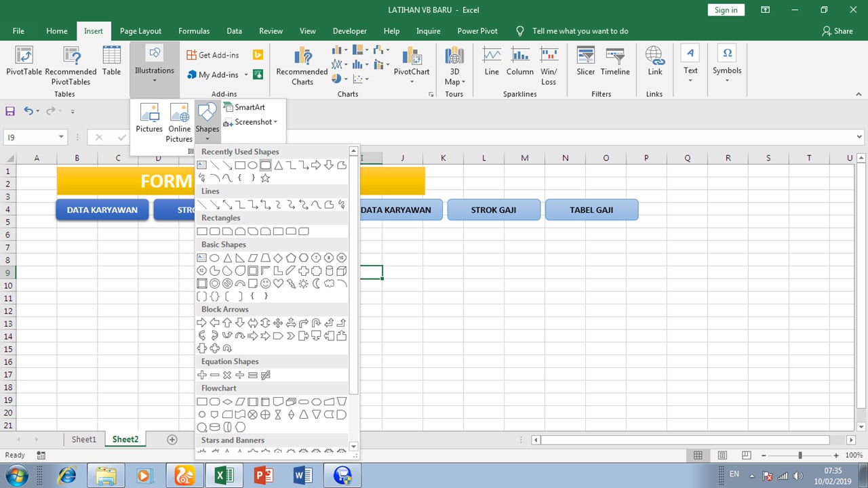Open PowerPoint from the taskbar
The image size is (868, 488).
click(264, 475)
